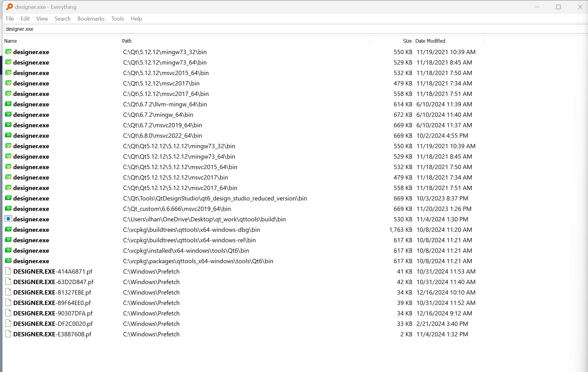Screen dimensions: 588x372
Task: Click the Designer icon for C:\Qt\6.7.2\mingw_64\bin
Action: pyautogui.click(x=8, y=114)
